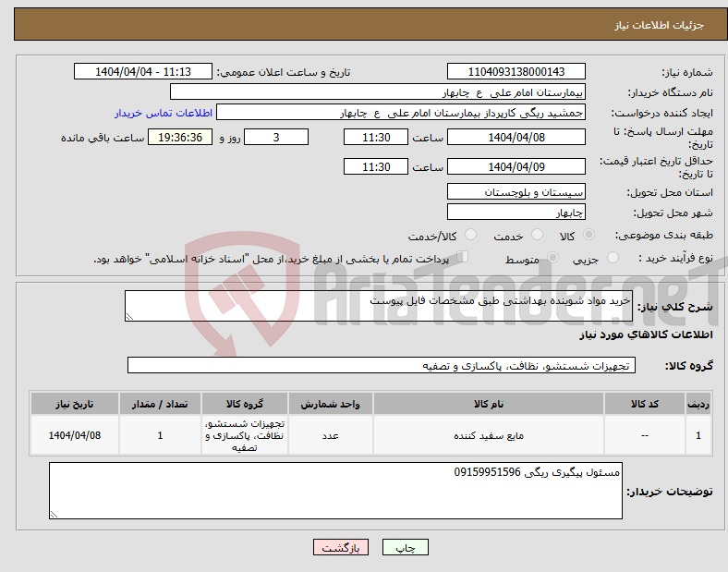
Task: Click the buyer name field بیمارستان امام علی
Action: click(378, 91)
